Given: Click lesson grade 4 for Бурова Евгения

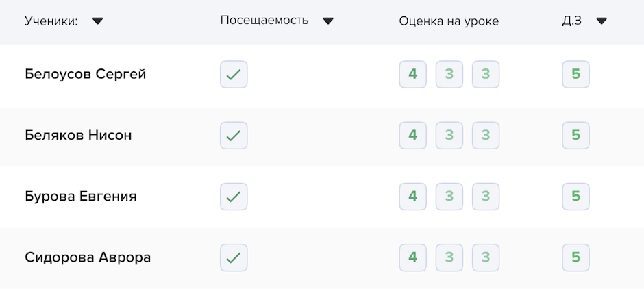Looking at the screenshot, I should (x=412, y=197).
